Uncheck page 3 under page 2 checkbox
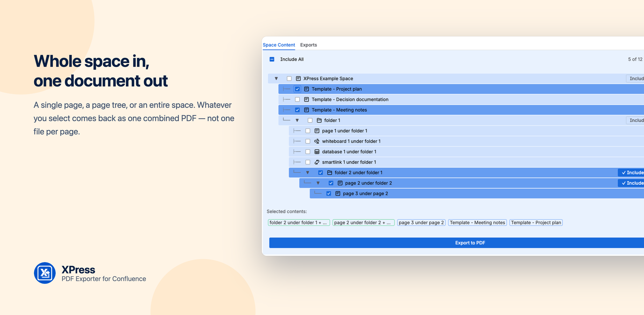 [329, 194]
